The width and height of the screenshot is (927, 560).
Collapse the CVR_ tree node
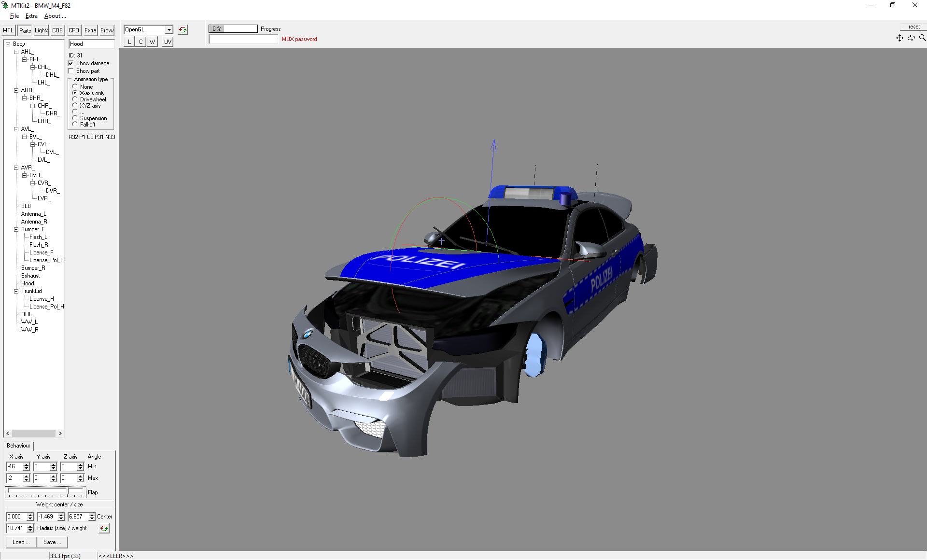pos(32,183)
